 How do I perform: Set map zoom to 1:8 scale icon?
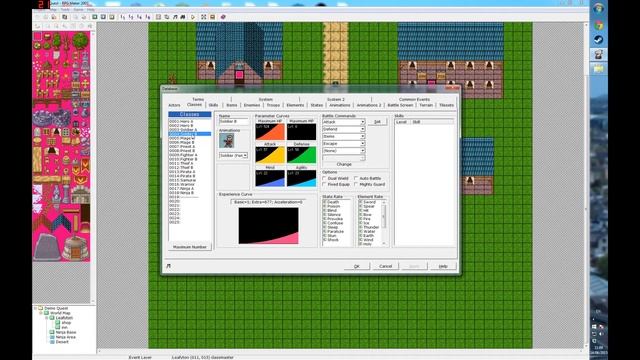(x=148, y=17)
